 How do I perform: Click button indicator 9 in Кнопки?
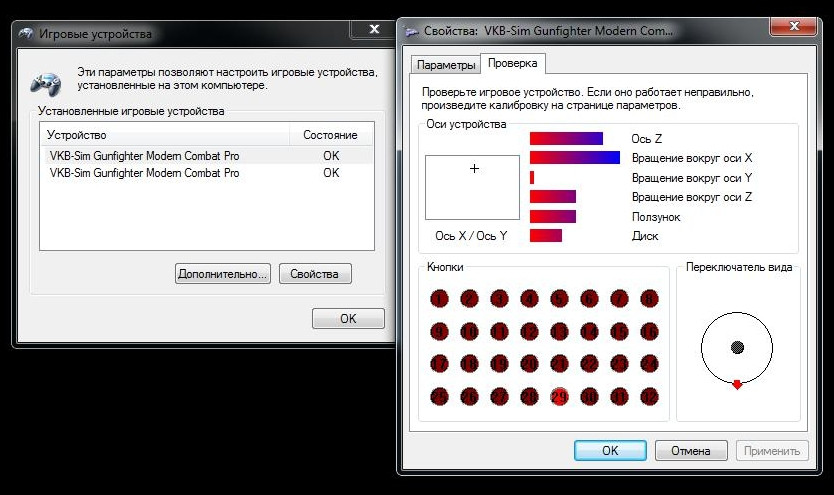point(439,332)
